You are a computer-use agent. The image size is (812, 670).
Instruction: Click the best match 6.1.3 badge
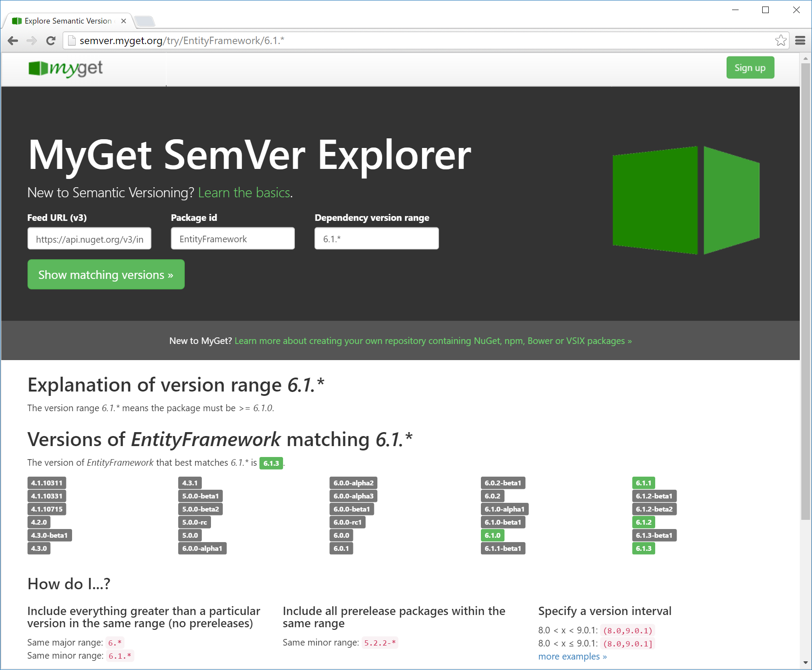[x=271, y=463]
